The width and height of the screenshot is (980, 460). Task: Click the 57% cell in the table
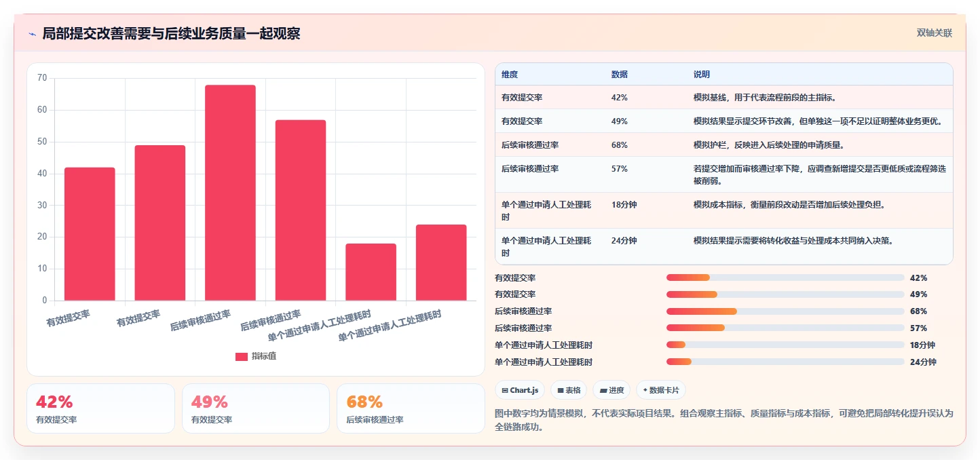620,169
